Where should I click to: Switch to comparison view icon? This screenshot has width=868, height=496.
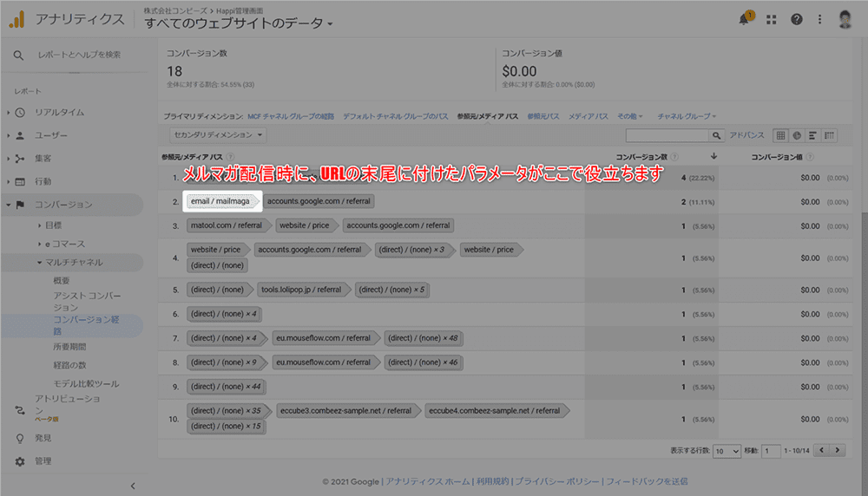click(x=829, y=135)
